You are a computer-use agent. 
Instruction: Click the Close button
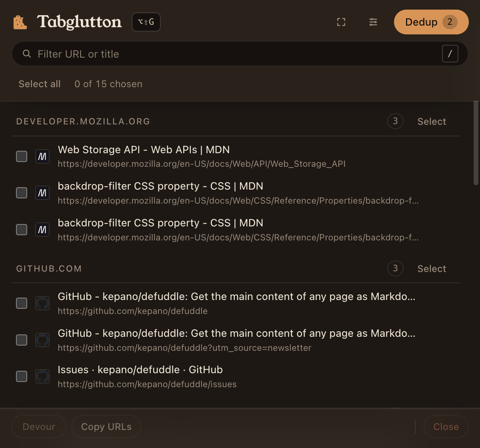[x=446, y=427]
